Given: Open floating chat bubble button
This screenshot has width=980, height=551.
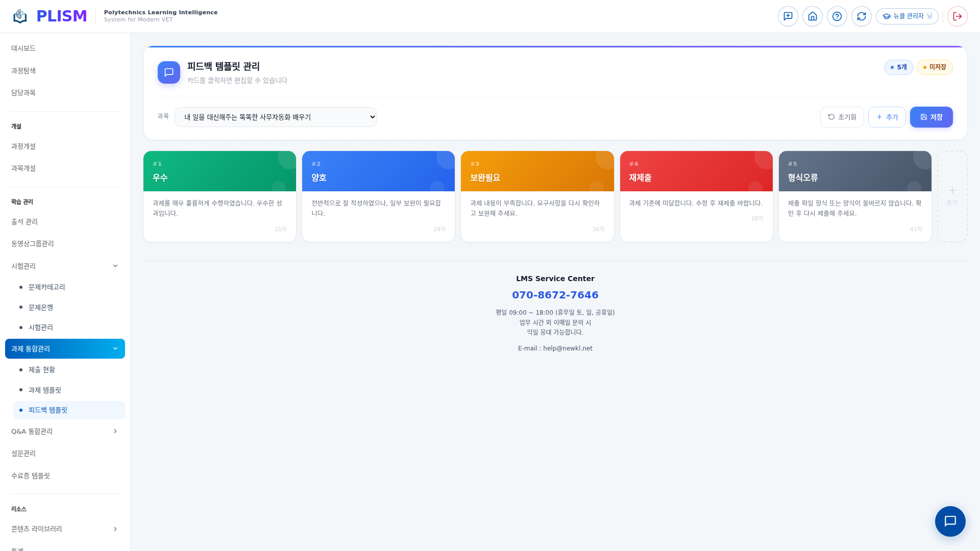Looking at the screenshot, I should (x=949, y=521).
